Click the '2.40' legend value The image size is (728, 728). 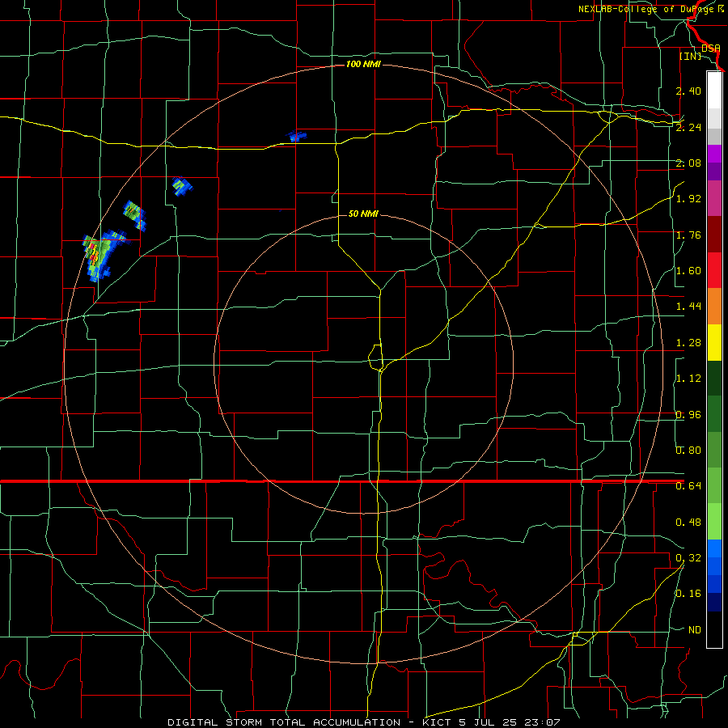tap(688, 91)
